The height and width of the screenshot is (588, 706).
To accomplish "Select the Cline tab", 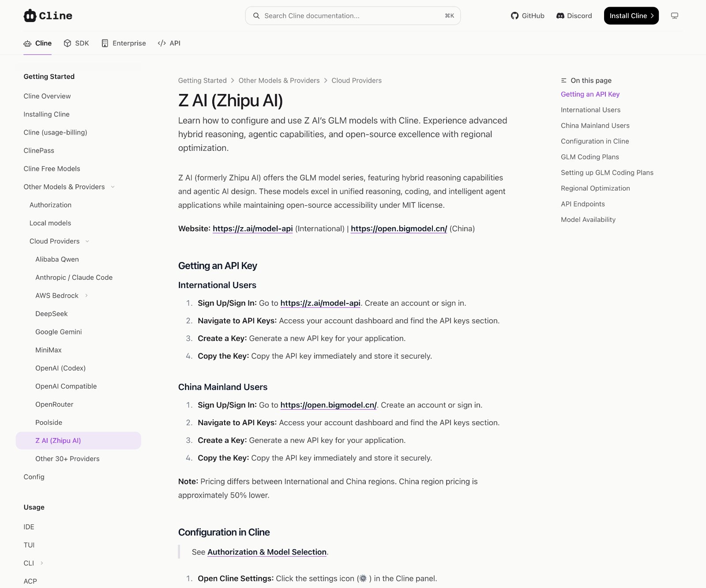I will tap(38, 43).
